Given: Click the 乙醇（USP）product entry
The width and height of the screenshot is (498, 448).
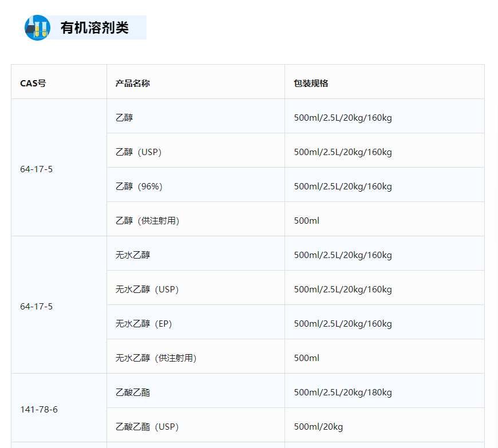Looking at the screenshot, I should pos(139,152).
